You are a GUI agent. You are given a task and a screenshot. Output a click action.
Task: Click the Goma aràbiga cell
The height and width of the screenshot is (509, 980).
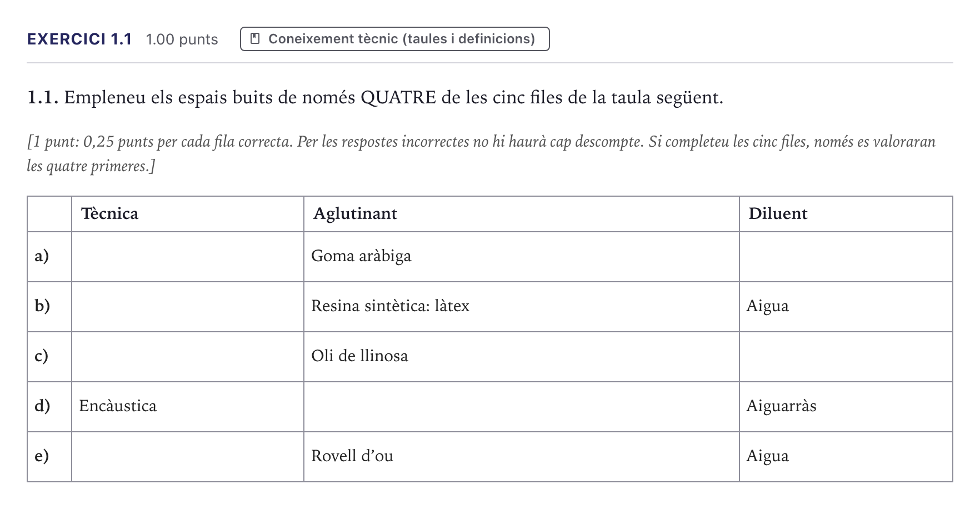click(x=521, y=257)
